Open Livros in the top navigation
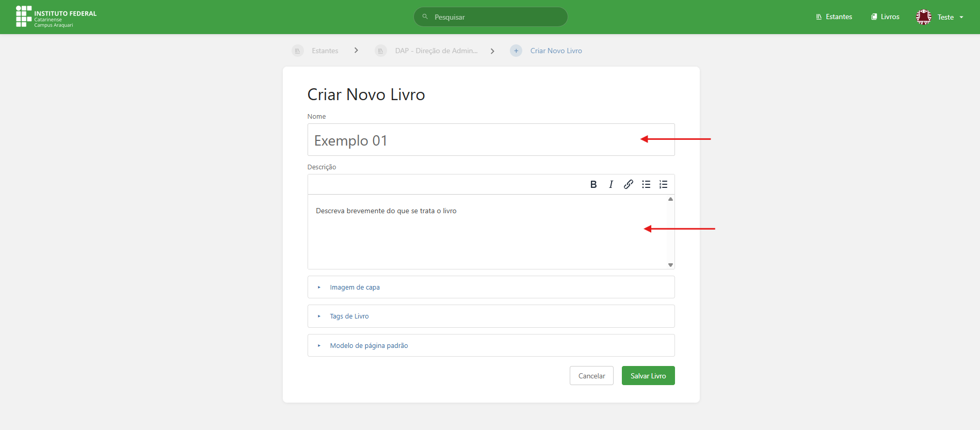 coord(885,17)
